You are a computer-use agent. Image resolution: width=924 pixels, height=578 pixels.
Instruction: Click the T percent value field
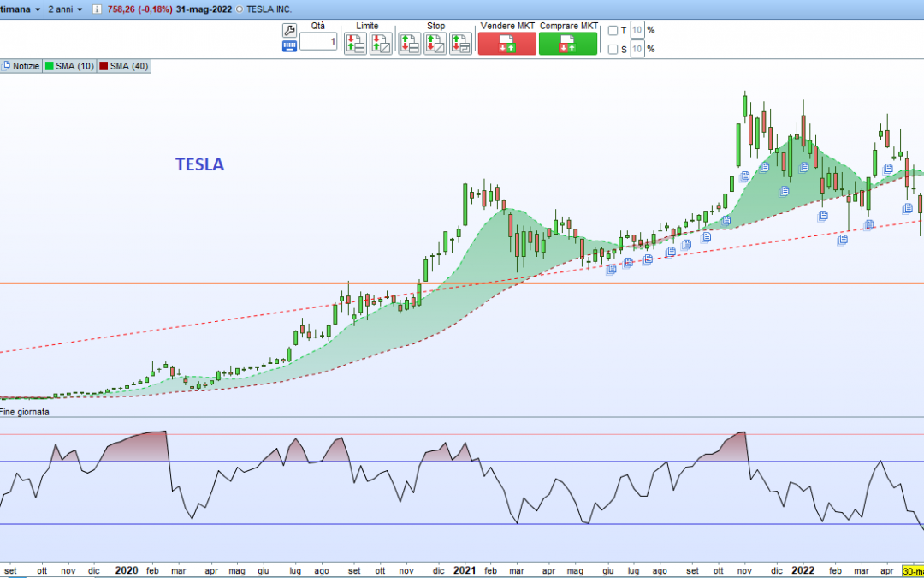point(637,30)
